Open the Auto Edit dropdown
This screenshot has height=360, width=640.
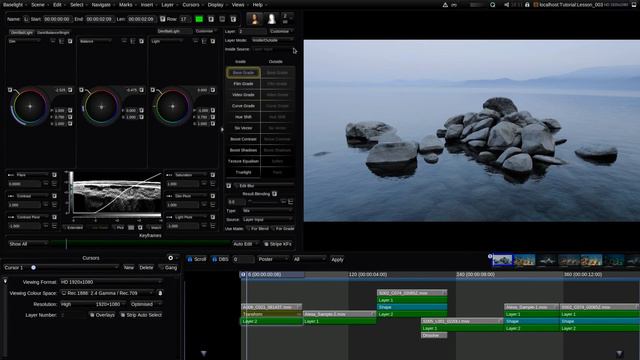(245, 244)
